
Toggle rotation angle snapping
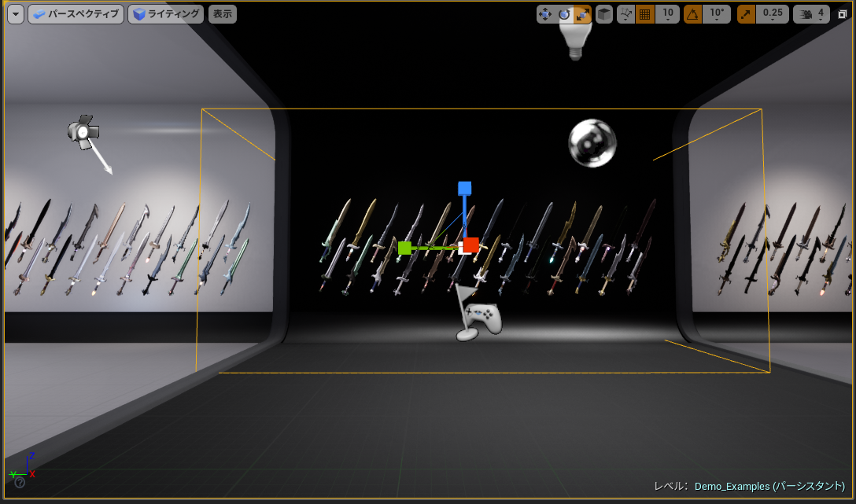click(693, 15)
